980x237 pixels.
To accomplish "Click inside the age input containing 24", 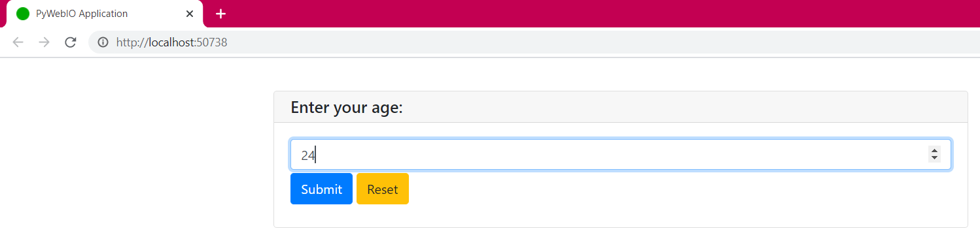I will tap(608, 155).
